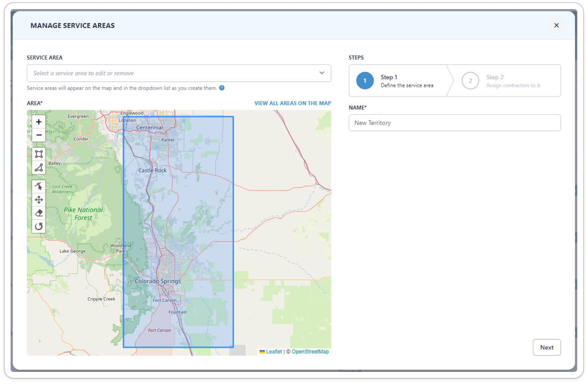588x384 pixels.
Task: Click the Parker map label
Action: click(168, 140)
